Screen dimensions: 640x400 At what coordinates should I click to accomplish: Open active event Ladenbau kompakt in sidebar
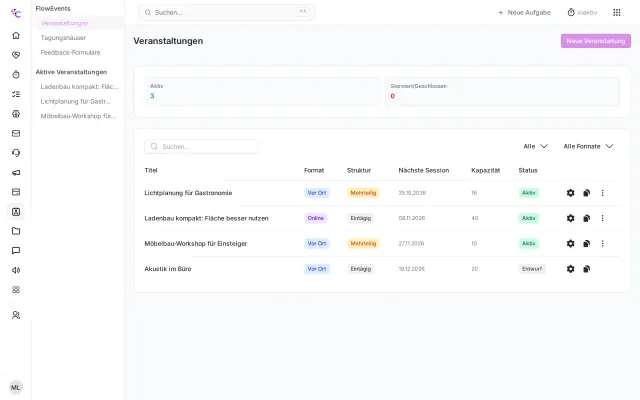(x=79, y=87)
